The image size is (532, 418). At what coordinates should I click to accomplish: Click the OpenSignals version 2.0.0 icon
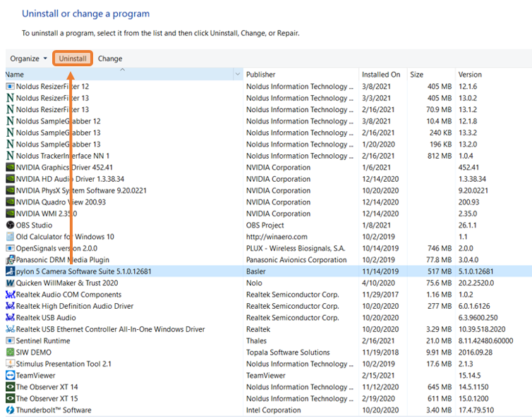pos(10,248)
